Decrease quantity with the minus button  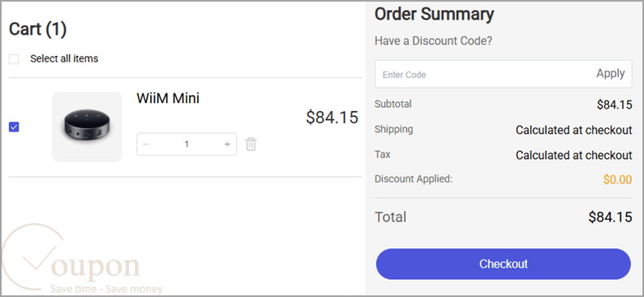[146, 144]
